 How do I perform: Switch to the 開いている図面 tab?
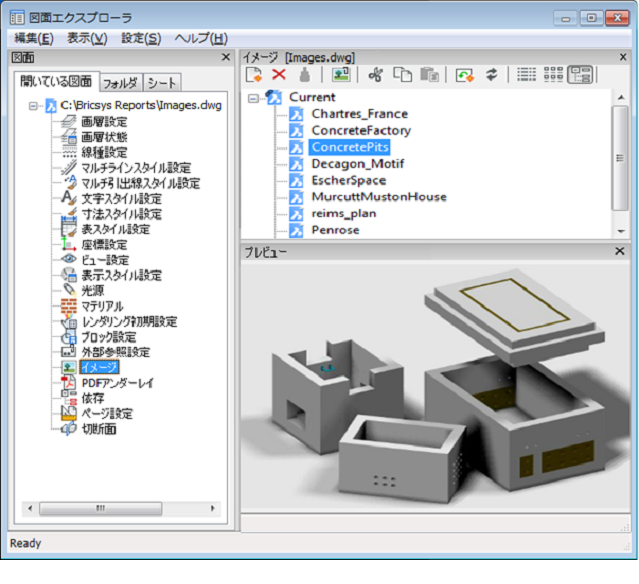pos(56,82)
